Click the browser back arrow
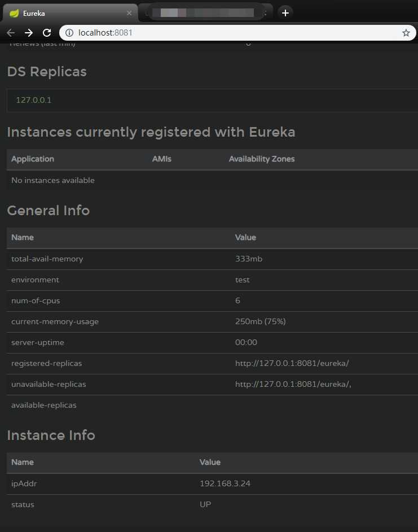 point(11,33)
